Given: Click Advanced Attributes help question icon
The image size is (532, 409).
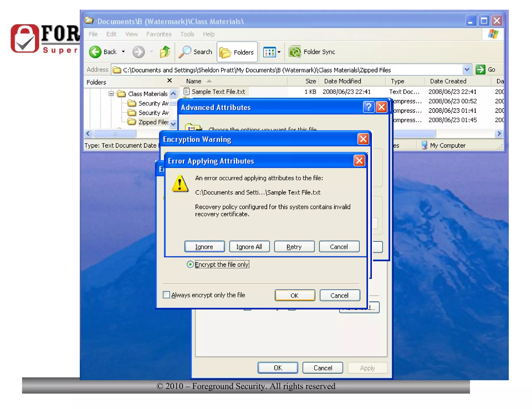Looking at the screenshot, I should (x=368, y=107).
